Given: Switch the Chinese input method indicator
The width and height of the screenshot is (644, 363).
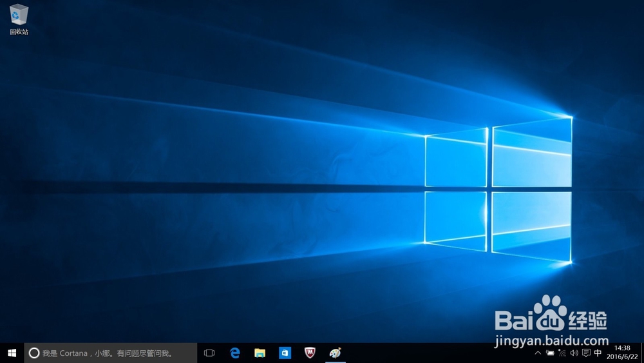Looking at the screenshot, I should pyautogui.click(x=598, y=353).
